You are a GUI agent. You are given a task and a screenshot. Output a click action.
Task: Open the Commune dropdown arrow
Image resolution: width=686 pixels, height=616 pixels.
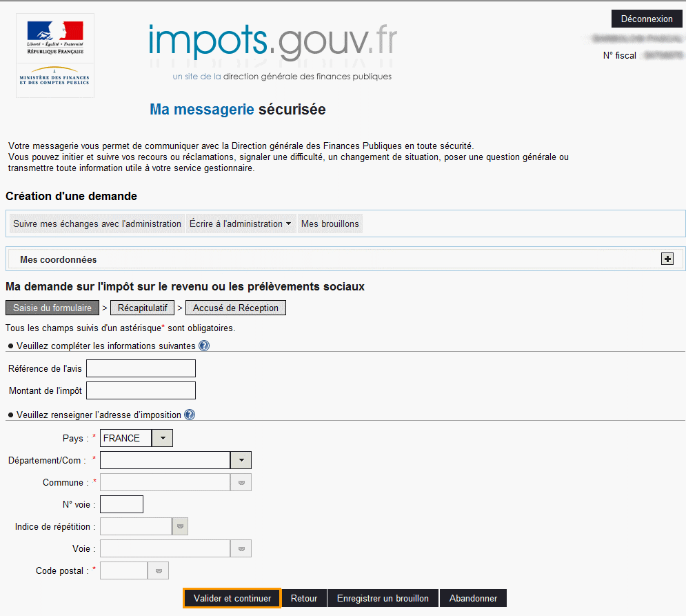click(241, 482)
